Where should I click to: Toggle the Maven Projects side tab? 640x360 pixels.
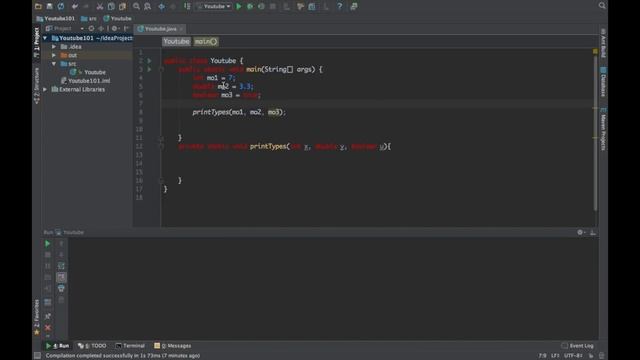(x=603, y=129)
